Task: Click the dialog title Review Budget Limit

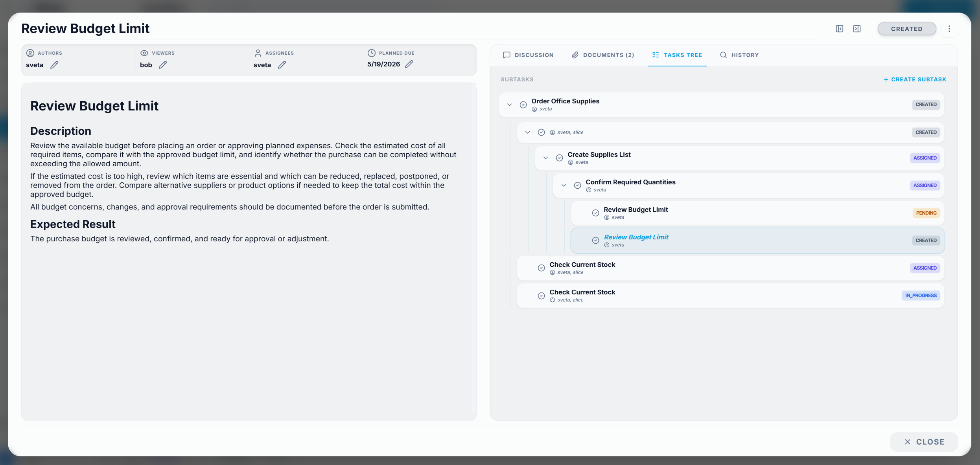Action: coord(85,28)
